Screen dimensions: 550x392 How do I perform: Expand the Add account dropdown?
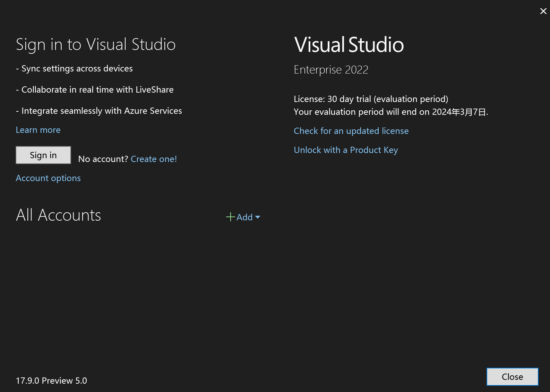[243, 217]
